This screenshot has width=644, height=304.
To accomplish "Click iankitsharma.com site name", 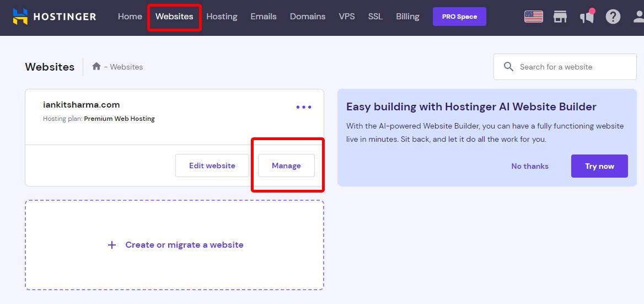I will [x=81, y=105].
